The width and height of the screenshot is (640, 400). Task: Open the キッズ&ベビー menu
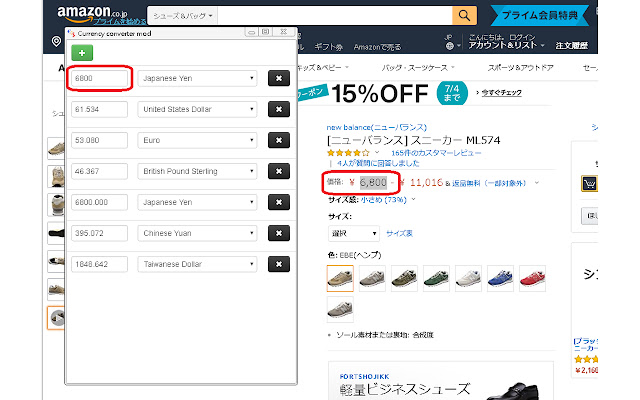(x=322, y=68)
